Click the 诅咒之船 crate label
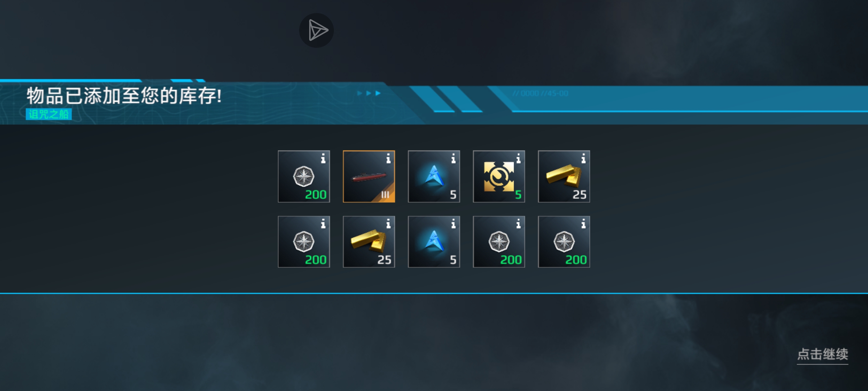This screenshot has width=868, height=391. click(x=49, y=114)
